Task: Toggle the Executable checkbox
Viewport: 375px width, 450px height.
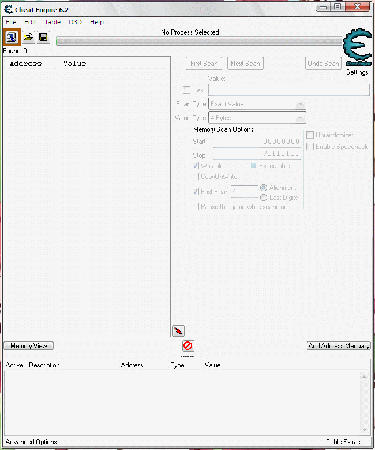Action: click(x=253, y=166)
